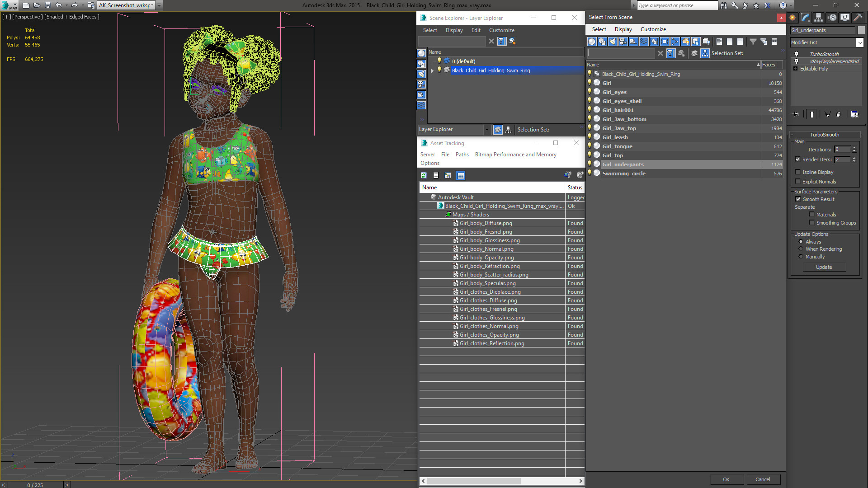Select the Manually update option
868x488 pixels.
point(801,257)
